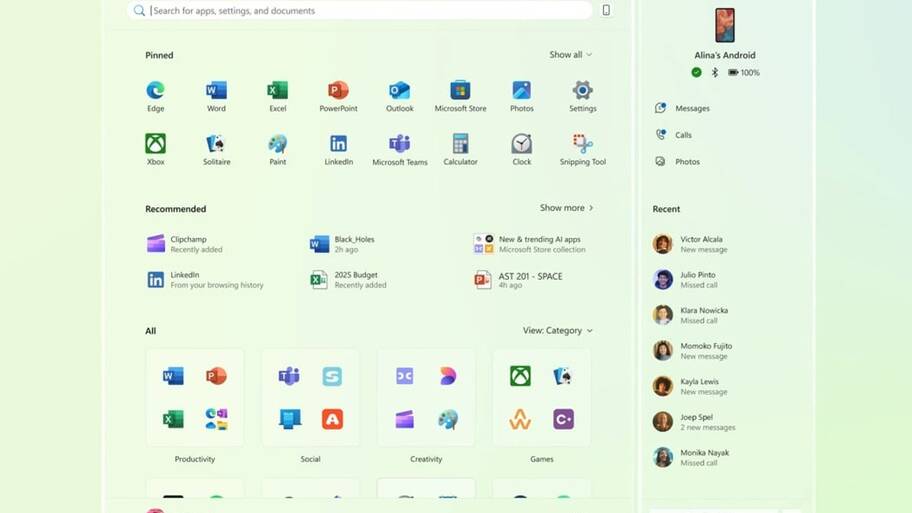Launch the pinned Microsoft Teams app
This screenshot has height=513, width=912.
[400, 149]
